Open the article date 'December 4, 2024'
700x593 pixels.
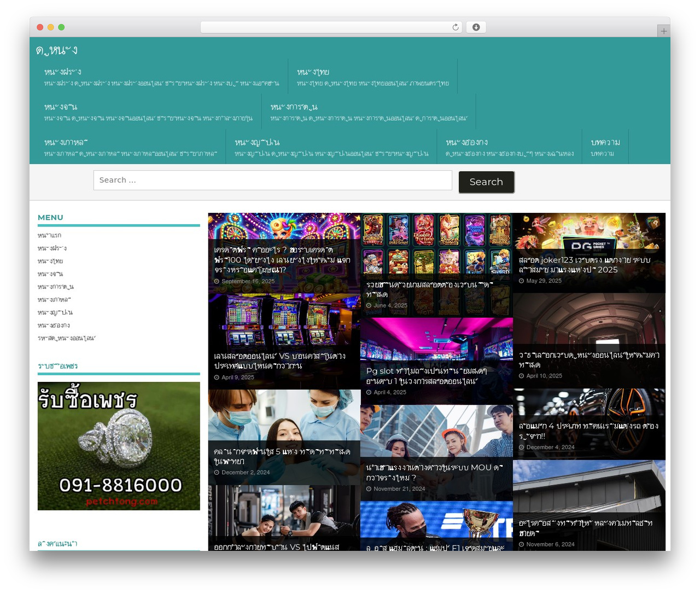[x=550, y=447]
